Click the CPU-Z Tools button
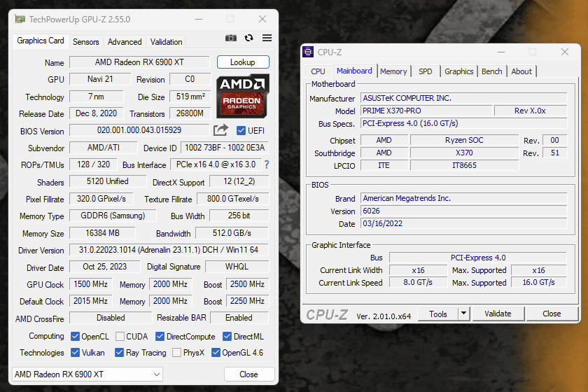Viewport: 588px width, 392px height. pyautogui.click(x=438, y=314)
